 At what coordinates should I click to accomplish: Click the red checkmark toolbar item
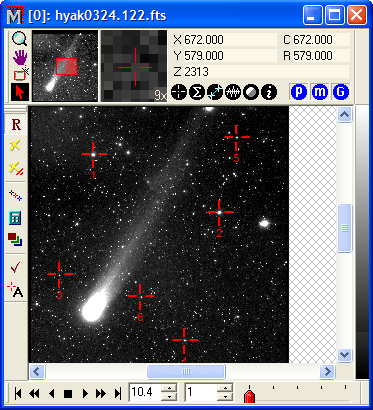point(15,267)
